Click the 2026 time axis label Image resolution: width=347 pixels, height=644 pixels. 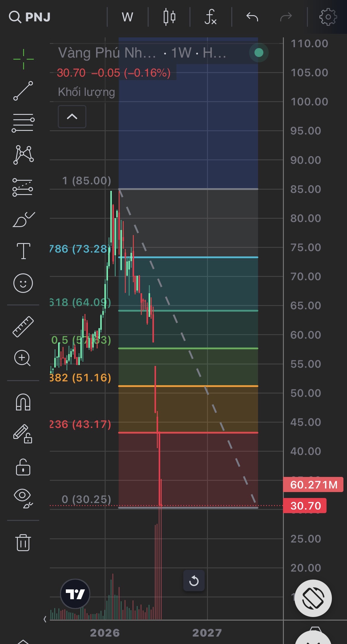click(x=105, y=633)
